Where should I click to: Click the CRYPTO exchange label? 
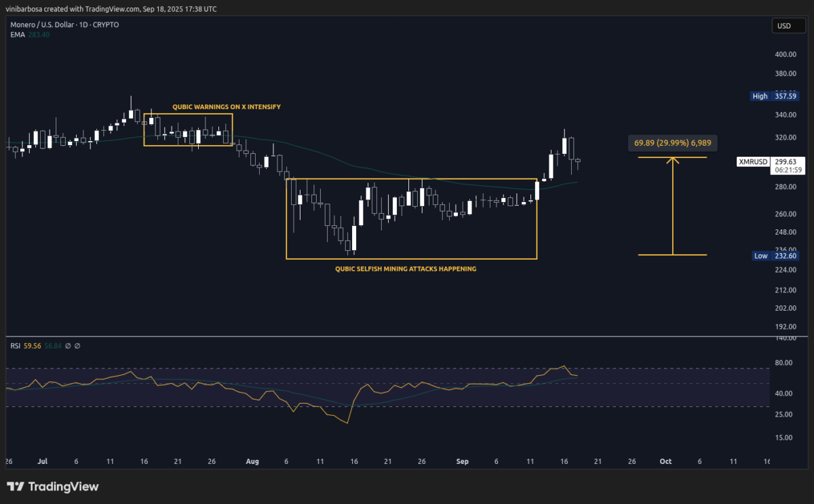106,24
